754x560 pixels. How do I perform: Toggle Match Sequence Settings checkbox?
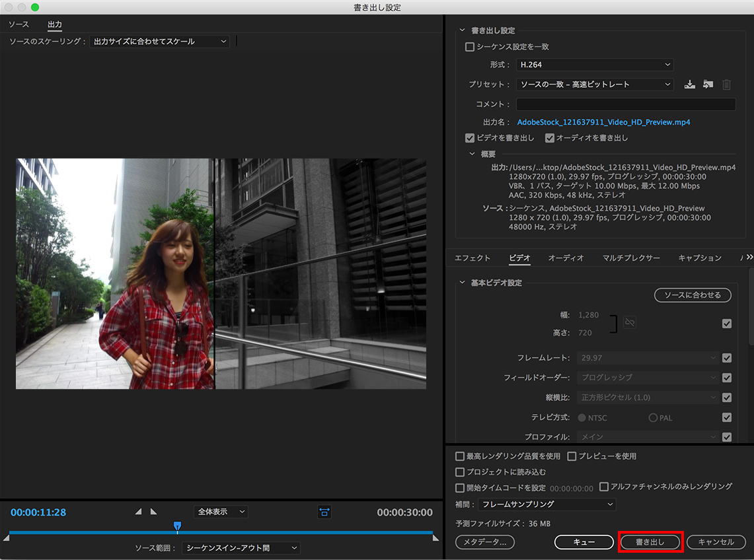pyautogui.click(x=470, y=47)
